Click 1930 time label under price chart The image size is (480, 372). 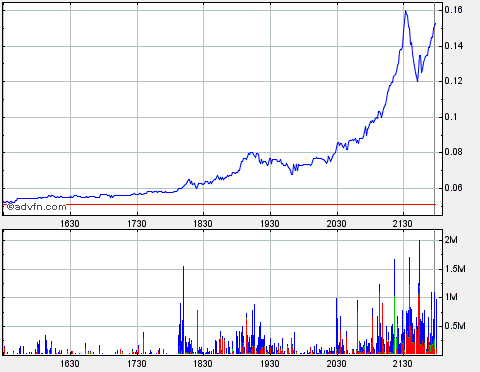tap(270, 224)
